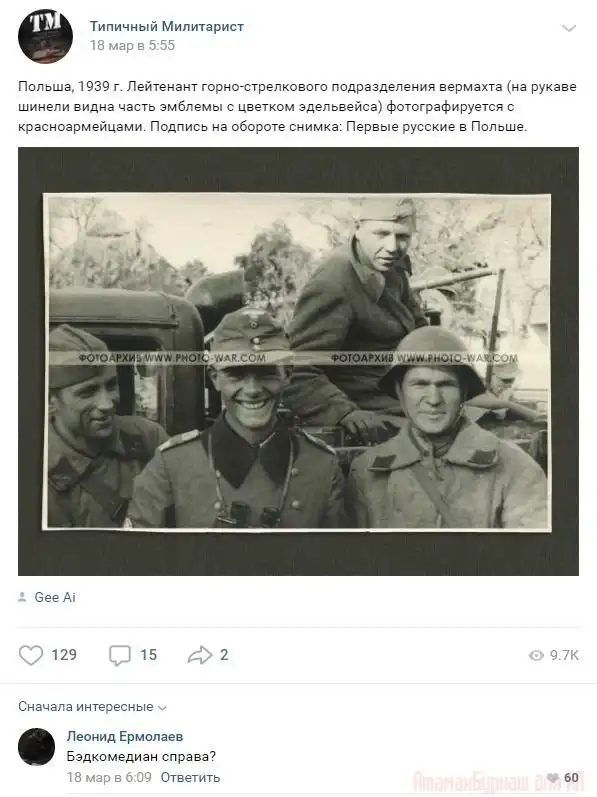Screen dimensions: 597x797
Task: Open the Сначала интересные sort dropdown
Action: pyautogui.click(x=92, y=707)
